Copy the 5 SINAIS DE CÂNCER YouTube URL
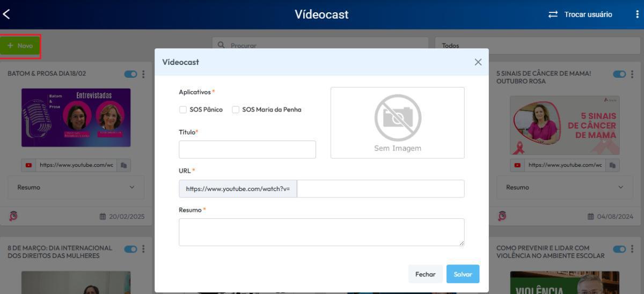 click(x=612, y=165)
